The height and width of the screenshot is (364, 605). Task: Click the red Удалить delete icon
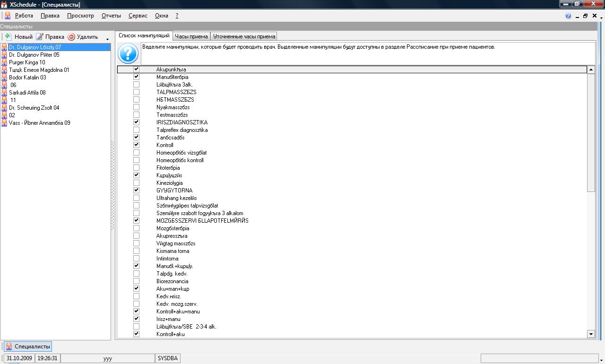tap(71, 37)
